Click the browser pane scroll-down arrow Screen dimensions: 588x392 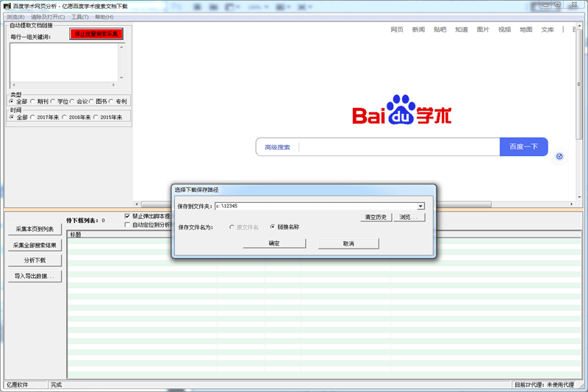point(579,197)
